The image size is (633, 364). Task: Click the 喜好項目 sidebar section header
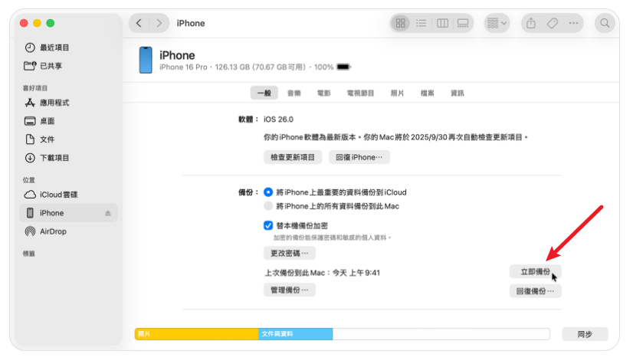(x=35, y=88)
